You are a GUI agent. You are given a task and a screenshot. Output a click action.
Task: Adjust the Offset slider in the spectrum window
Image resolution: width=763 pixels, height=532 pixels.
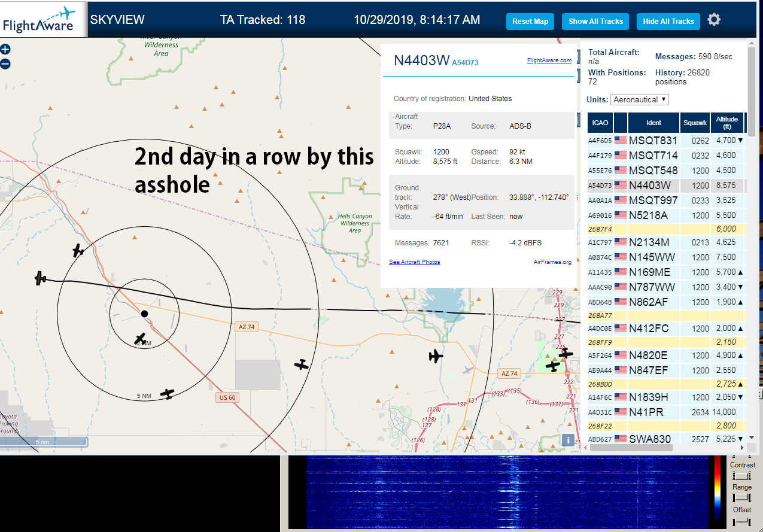(742, 522)
